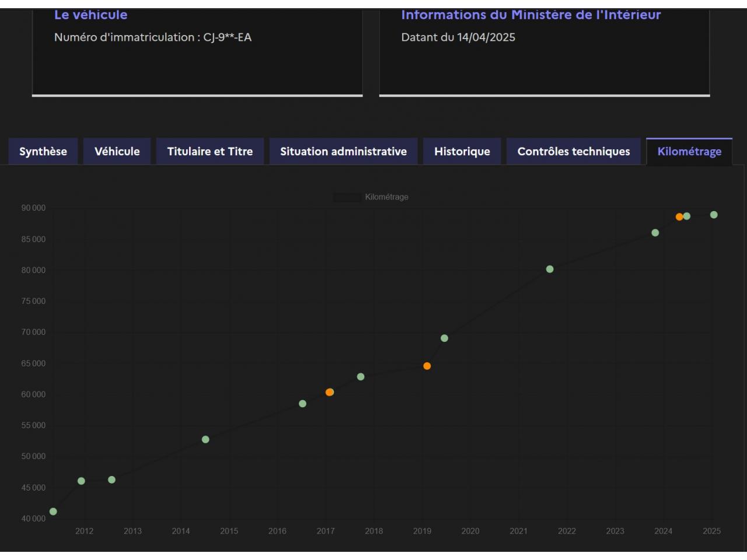Show the Contrôles techniques tab
The width and height of the screenshot is (747, 560).
[573, 152]
